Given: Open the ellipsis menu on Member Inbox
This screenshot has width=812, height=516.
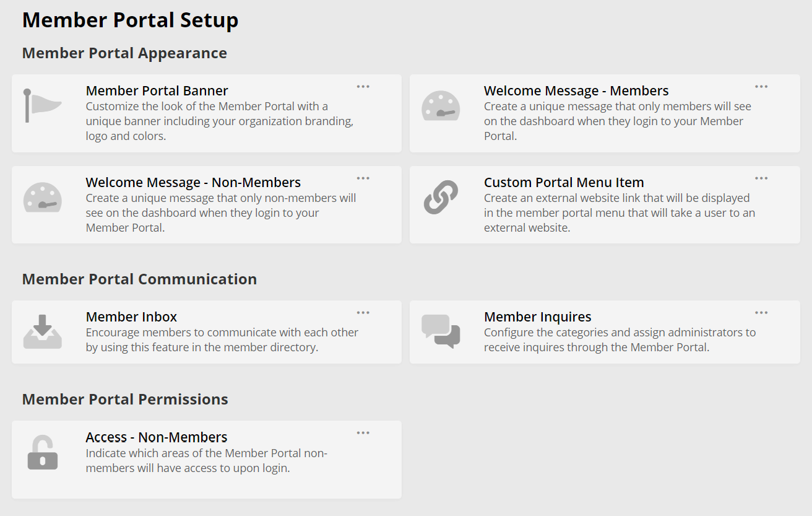Looking at the screenshot, I should pos(363,312).
